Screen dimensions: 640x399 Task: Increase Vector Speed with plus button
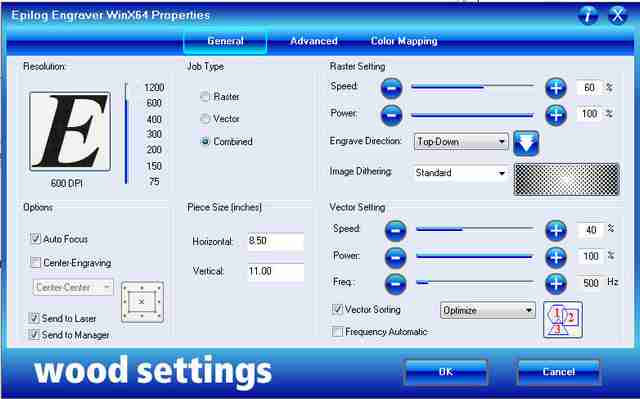click(556, 231)
